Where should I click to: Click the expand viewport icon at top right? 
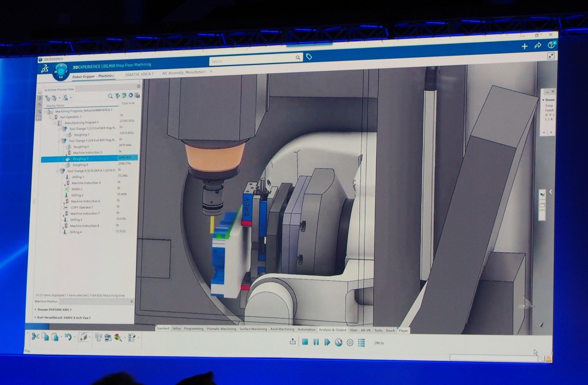[551, 56]
